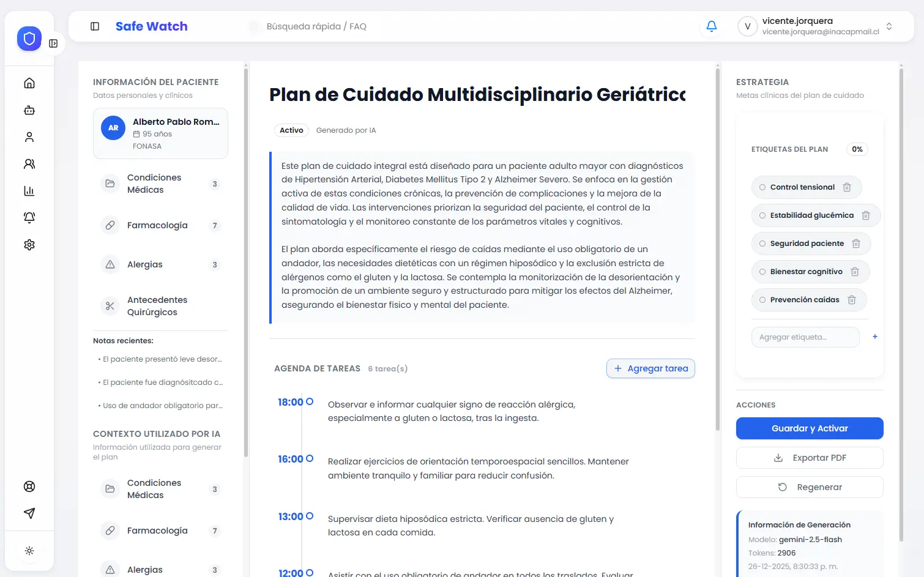
Task: Click the Safe Watch shield logo
Action: [x=29, y=38]
